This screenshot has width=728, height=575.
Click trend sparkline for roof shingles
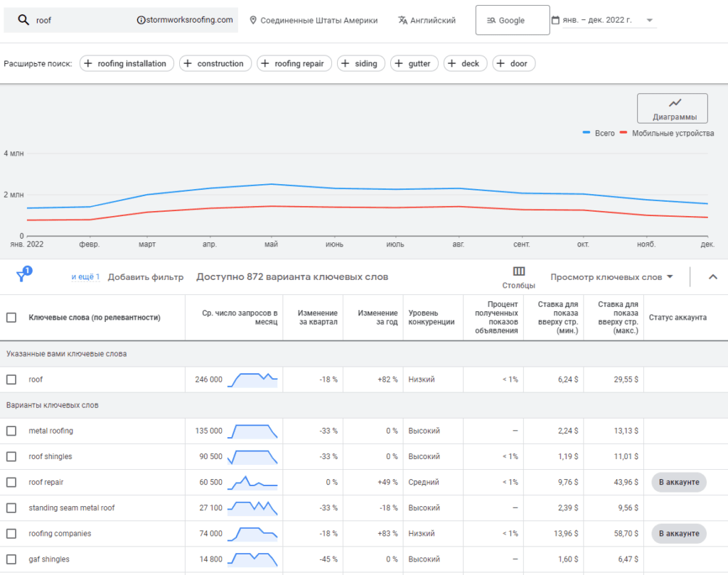click(x=252, y=456)
